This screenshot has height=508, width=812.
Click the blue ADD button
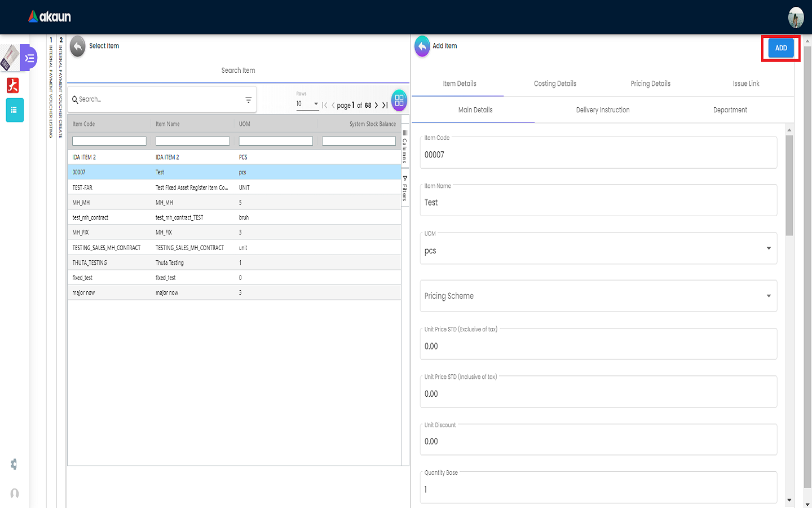780,48
